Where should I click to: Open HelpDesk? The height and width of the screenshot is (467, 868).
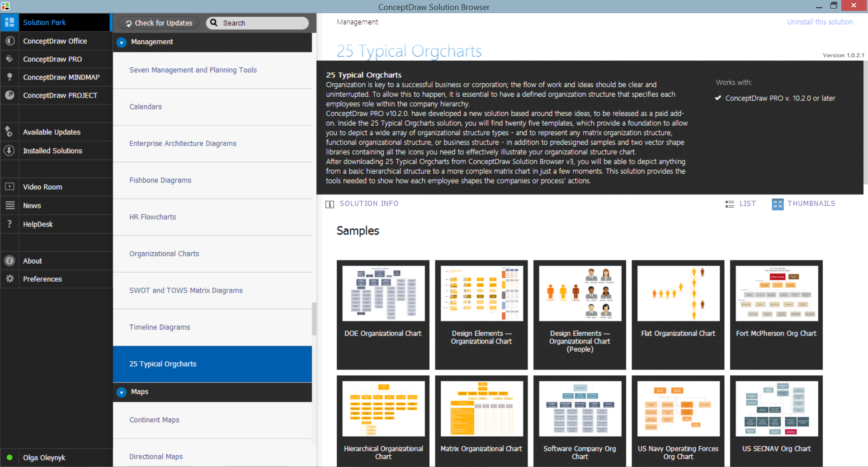coord(56,224)
